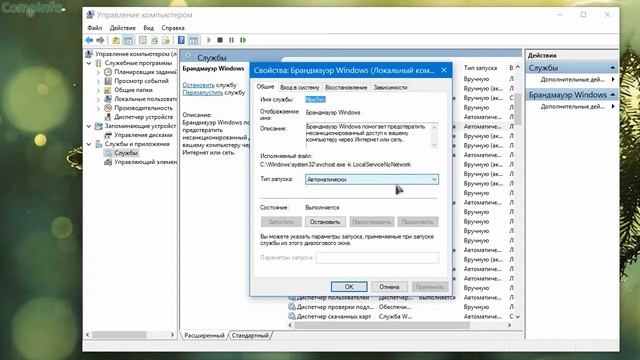
Task: Click the services list vertical scrollbar thumb
Action: pos(518,109)
